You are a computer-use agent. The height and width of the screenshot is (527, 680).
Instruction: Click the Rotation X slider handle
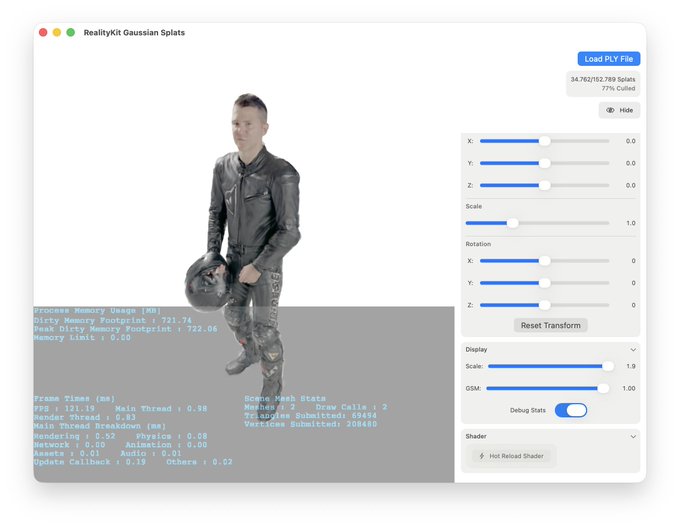pyautogui.click(x=545, y=261)
